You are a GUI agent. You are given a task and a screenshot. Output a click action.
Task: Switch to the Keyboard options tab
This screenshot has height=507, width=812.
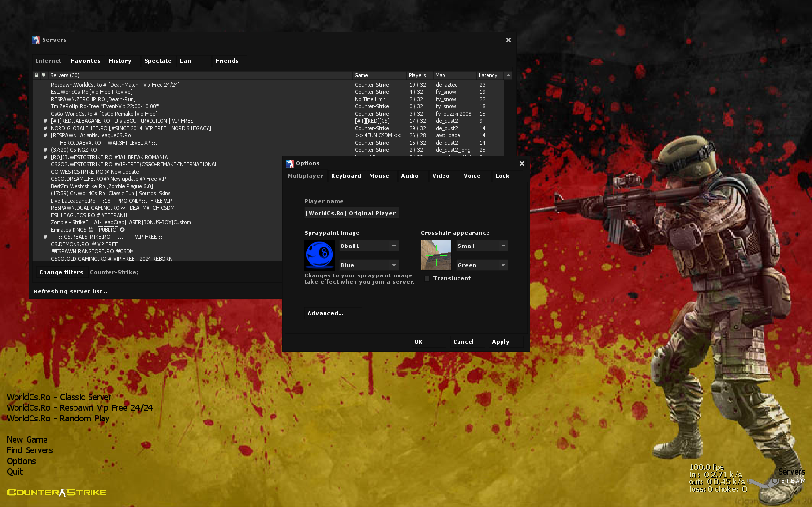pyautogui.click(x=346, y=176)
